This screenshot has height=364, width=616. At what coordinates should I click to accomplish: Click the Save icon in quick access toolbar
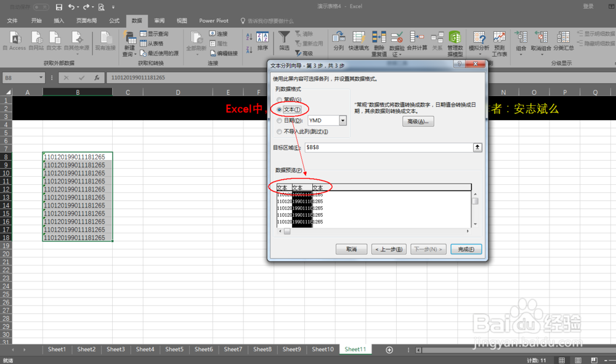coord(59,7)
